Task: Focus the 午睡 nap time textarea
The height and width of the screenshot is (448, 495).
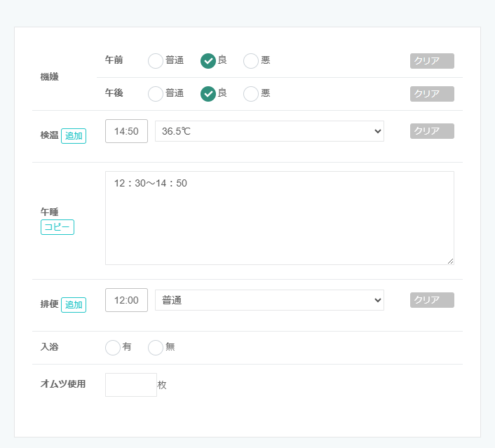Action: click(x=280, y=218)
